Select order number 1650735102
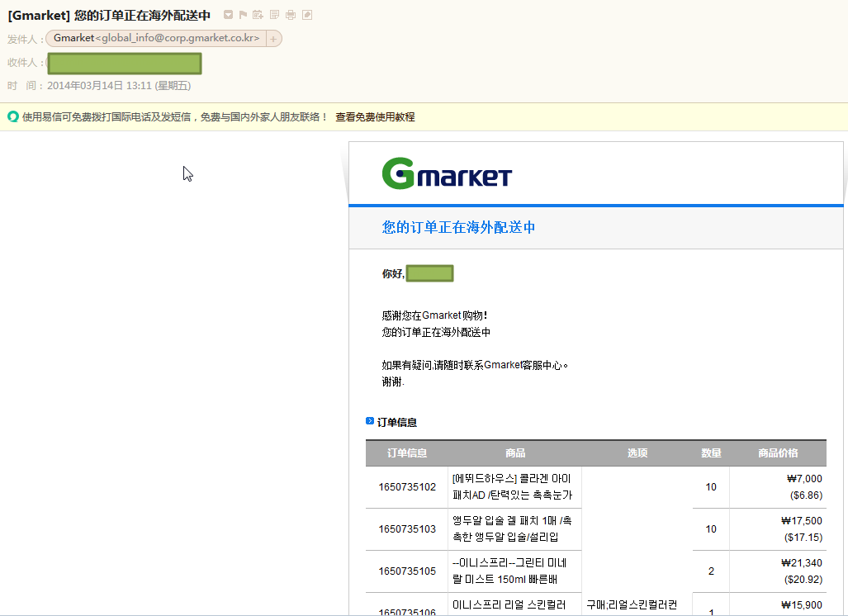The height and width of the screenshot is (616, 848). (407, 486)
